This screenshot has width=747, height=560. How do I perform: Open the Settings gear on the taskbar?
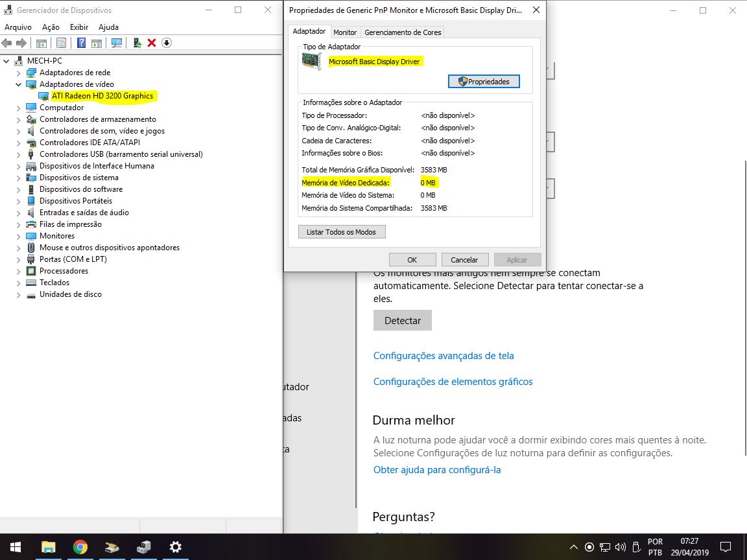[175, 546]
